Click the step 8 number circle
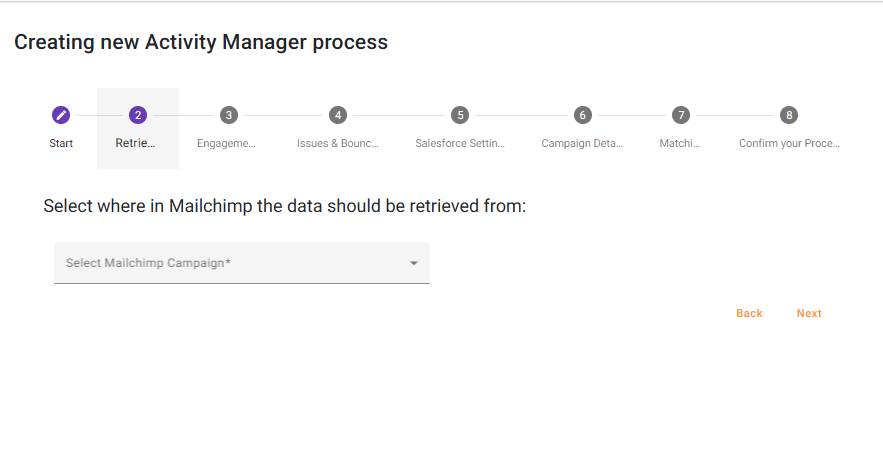Viewport: 883px width, 464px height. tap(789, 115)
